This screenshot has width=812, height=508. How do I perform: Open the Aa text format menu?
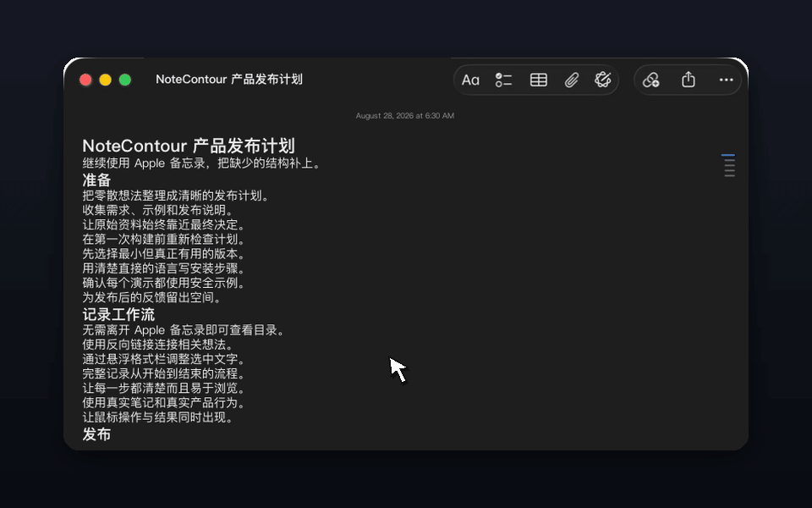(x=470, y=80)
